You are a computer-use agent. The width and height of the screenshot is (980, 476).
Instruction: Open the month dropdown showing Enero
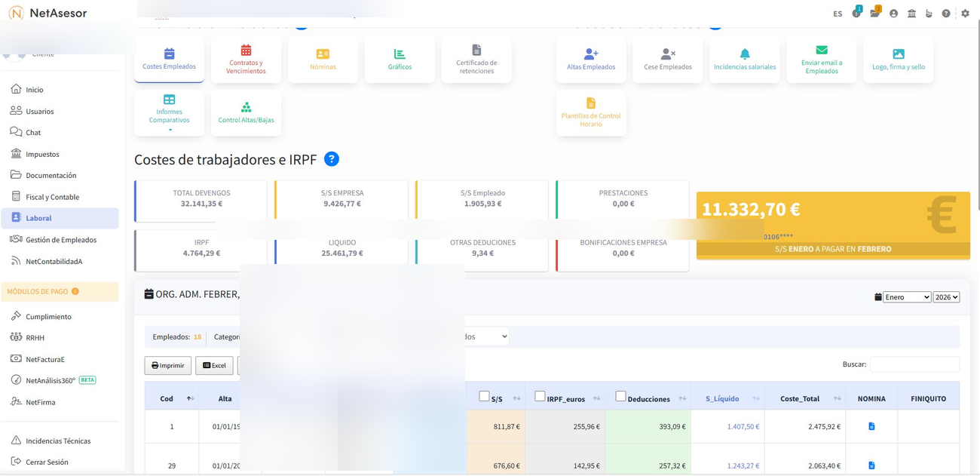pos(906,297)
